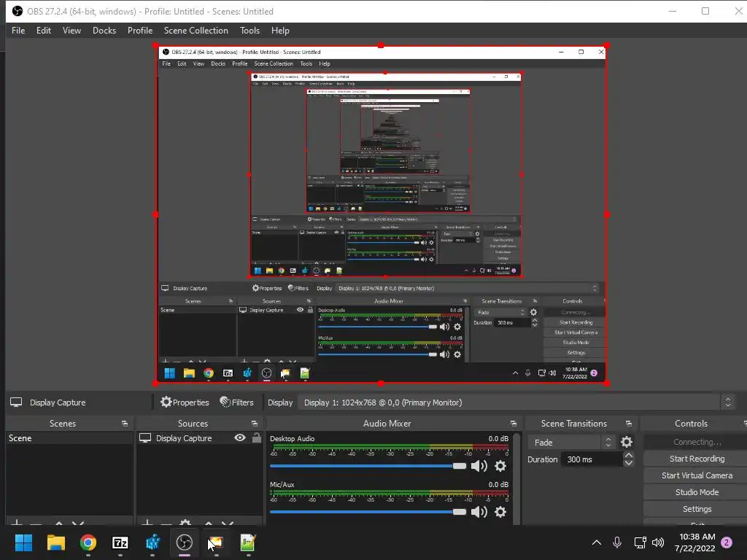
Task: Open OBS Settings
Action: pos(697,509)
